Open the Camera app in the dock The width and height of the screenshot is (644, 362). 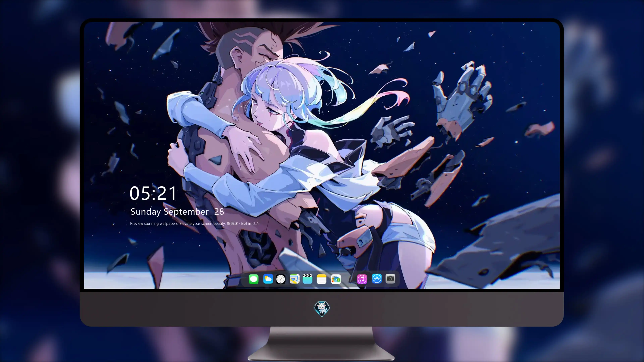pyautogui.click(x=390, y=279)
